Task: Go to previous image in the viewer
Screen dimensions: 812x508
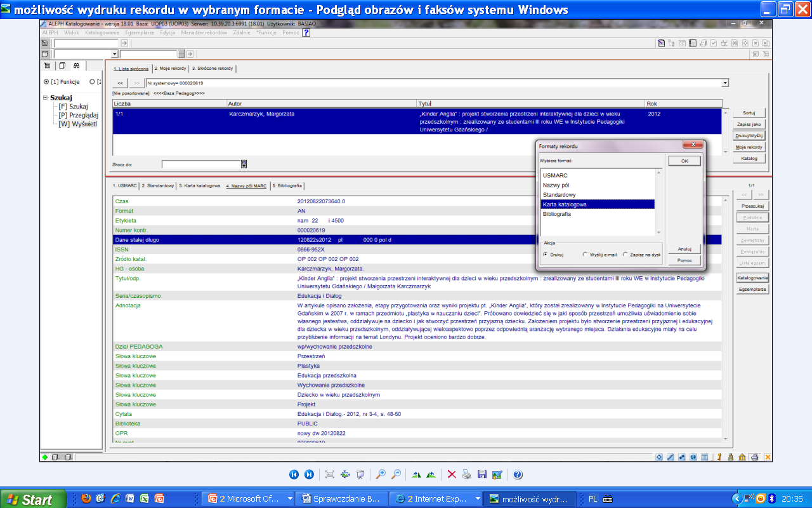Action: 294,474
